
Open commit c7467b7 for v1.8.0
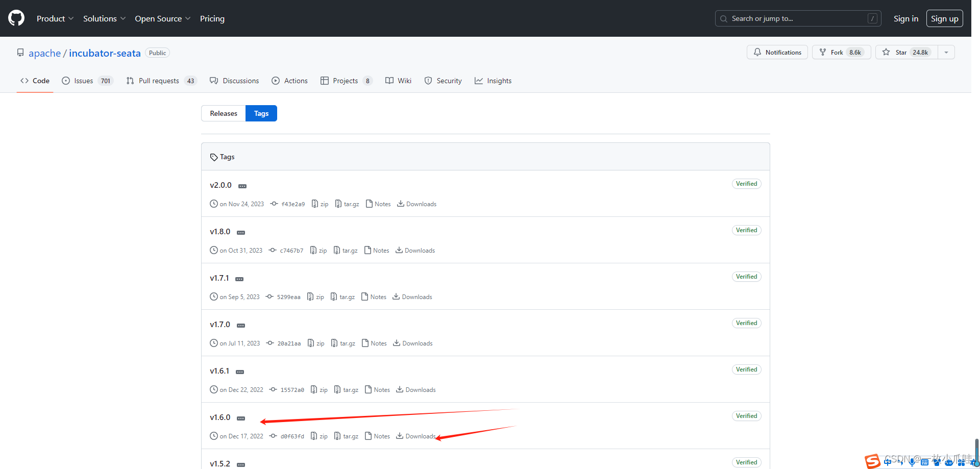(x=286, y=251)
